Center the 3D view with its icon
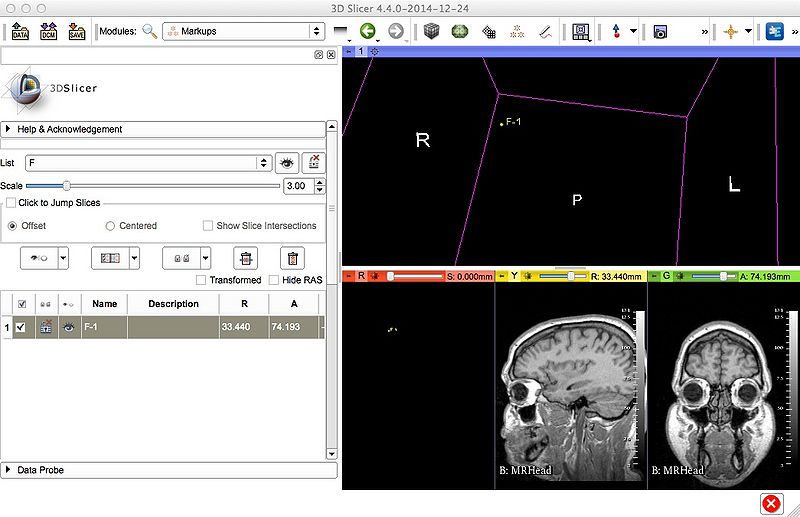 [x=375, y=52]
